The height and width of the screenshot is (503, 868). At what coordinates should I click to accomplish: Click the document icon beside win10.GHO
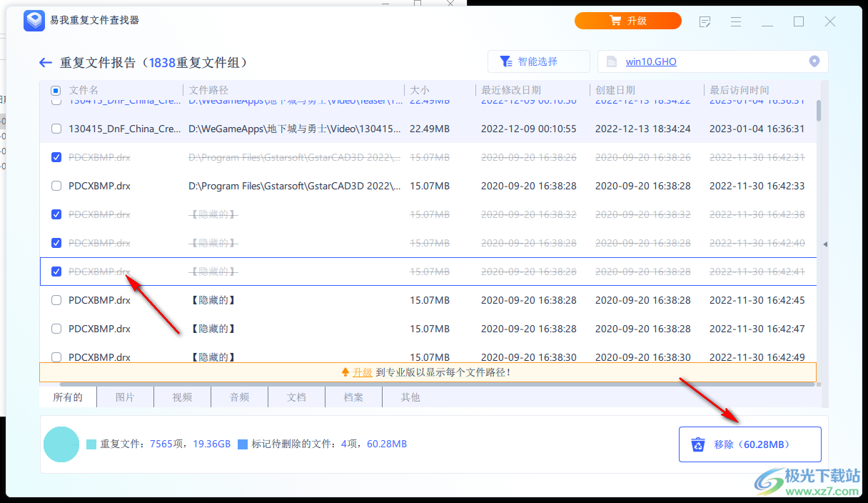pyautogui.click(x=611, y=62)
